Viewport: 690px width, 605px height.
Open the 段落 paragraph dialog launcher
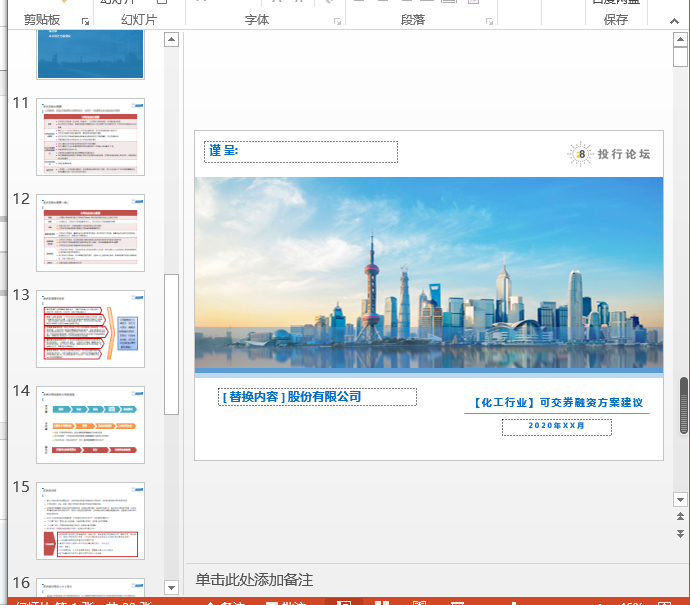click(x=489, y=22)
